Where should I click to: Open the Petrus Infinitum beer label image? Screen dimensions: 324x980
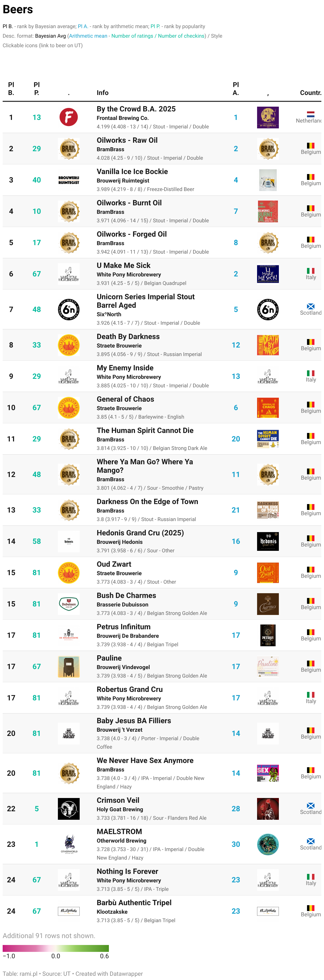click(x=268, y=635)
